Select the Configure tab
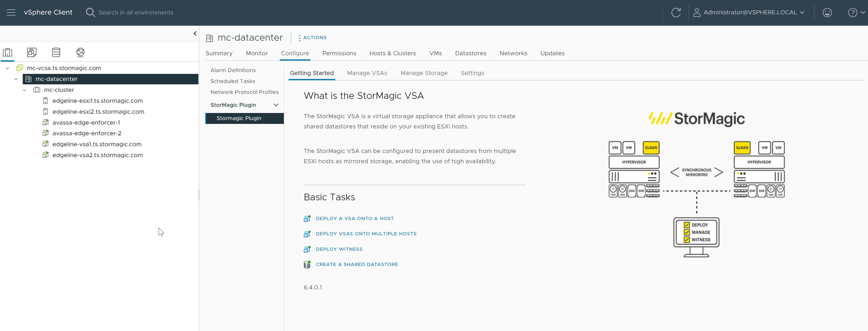Image resolution: width=868 pixels, height=331 pixels. coord(295,53)
